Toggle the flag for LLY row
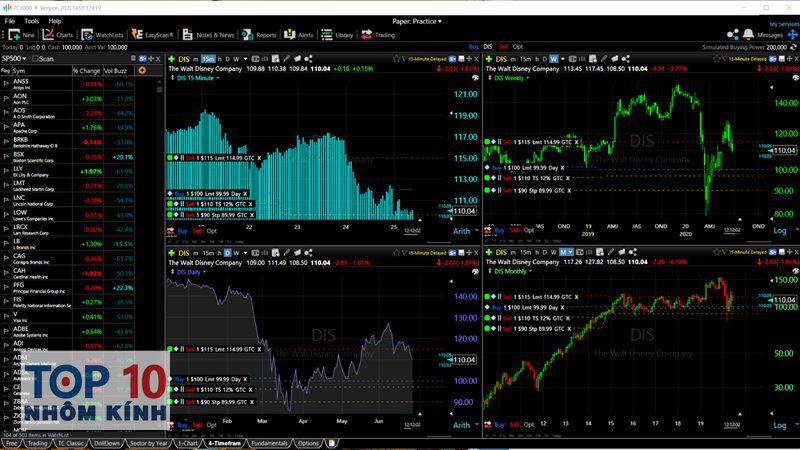This screenshot has width=800, height=450. 6,171
